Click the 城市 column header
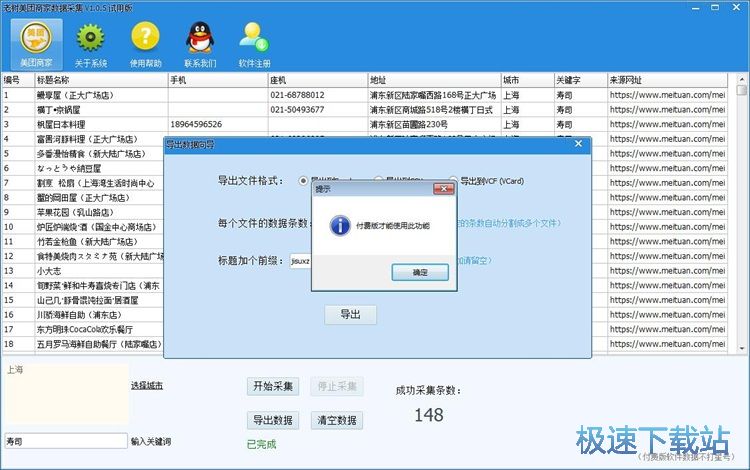Viewport: 750px width, 470px height. click(x=527, y=80)
